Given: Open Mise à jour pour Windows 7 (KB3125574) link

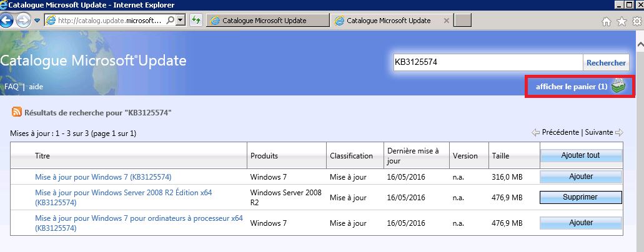Looking at the screenshot, I should [103, 177].
